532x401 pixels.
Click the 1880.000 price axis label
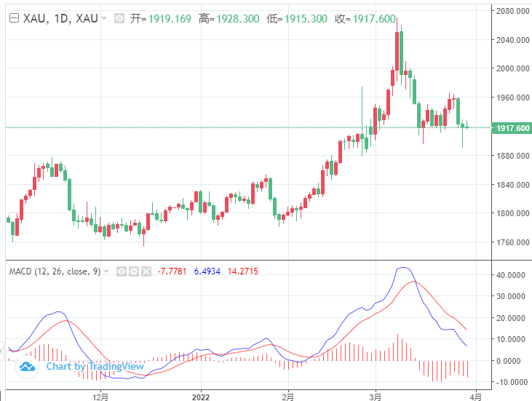512,156
